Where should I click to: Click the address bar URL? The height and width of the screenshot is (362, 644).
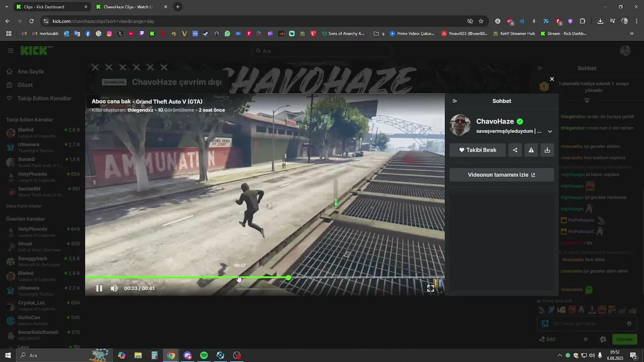103,21
